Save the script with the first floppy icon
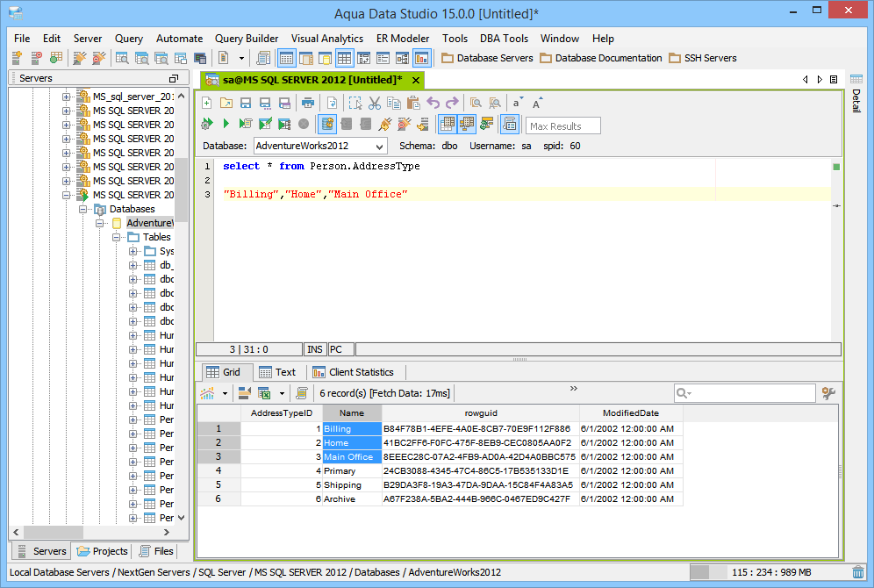874x588 pixels. click(x=245, y=103)
